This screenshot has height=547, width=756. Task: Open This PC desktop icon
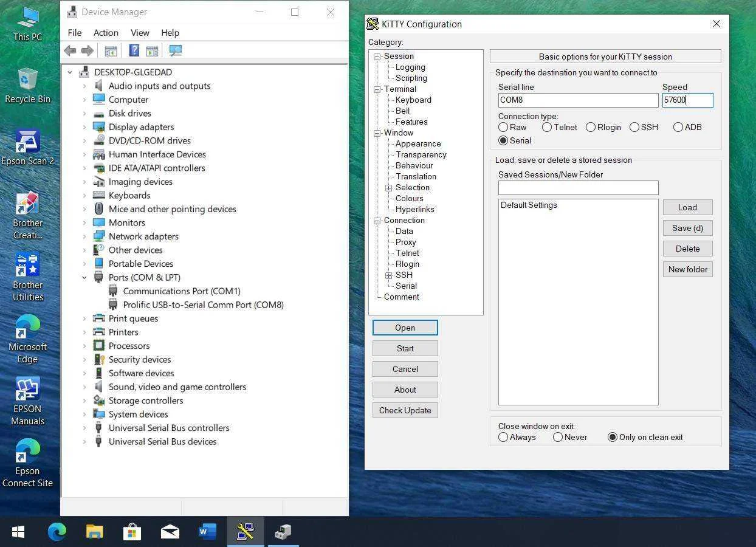(27, 24)
